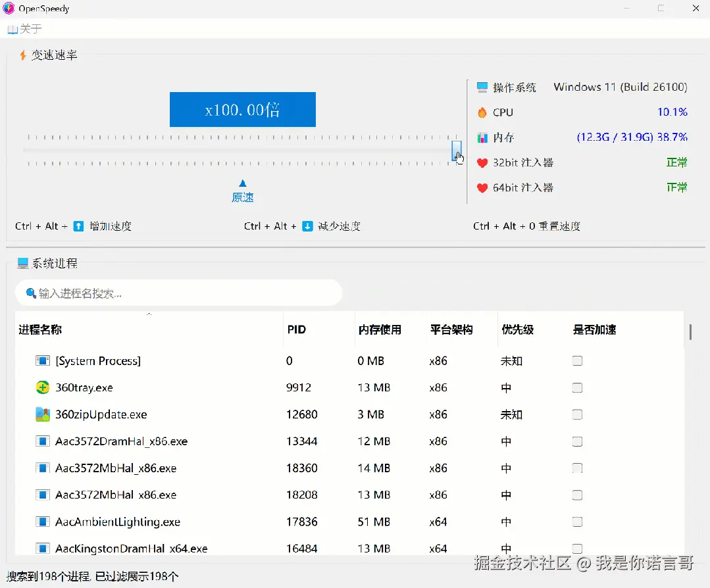This screenshot has height=588, width=710.
Task: Click the x100.00倍 speed display
Action: click(243, 110)
